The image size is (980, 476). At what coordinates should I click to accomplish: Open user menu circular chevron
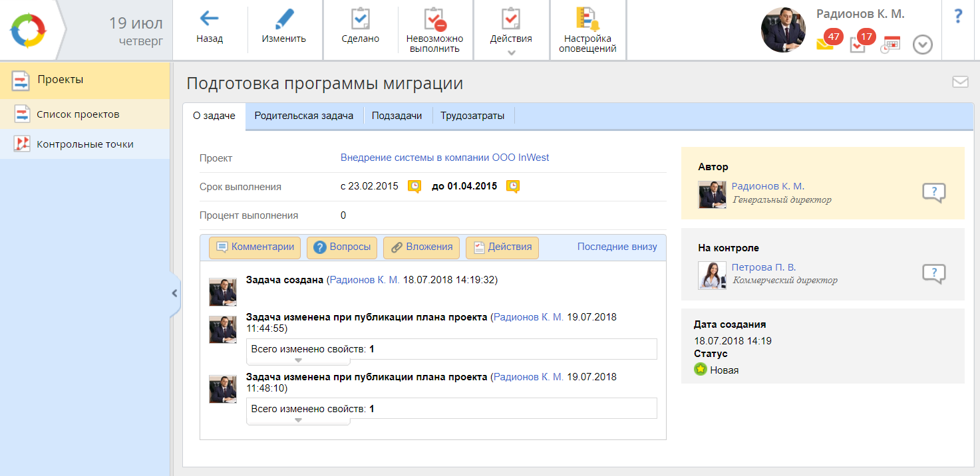pos(923,45)
